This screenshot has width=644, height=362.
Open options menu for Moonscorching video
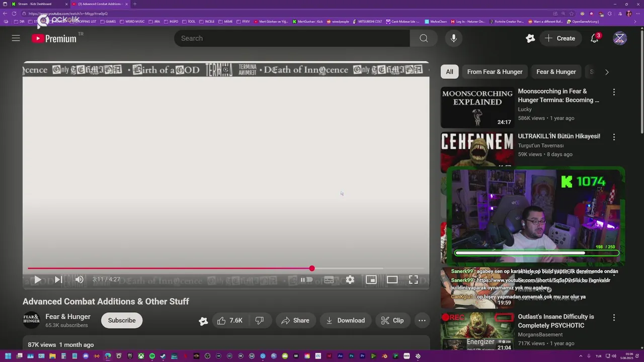pyautogui.click(x=614, y=92)
